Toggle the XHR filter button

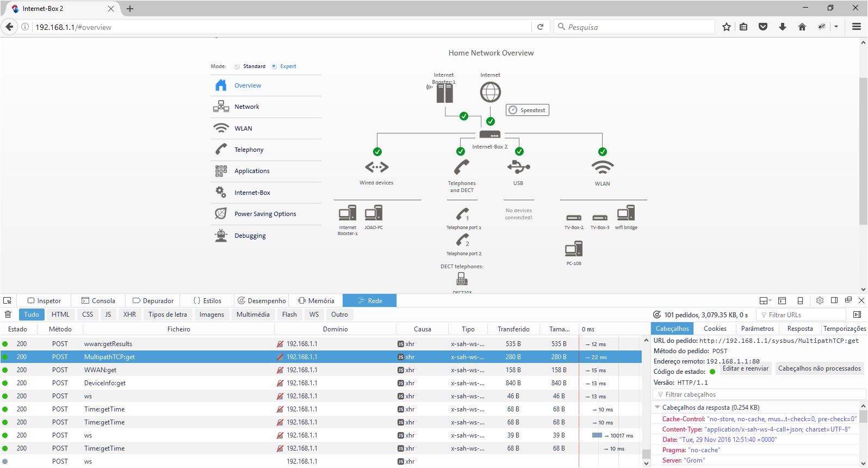pyautogui.click(x=129, y=315)
